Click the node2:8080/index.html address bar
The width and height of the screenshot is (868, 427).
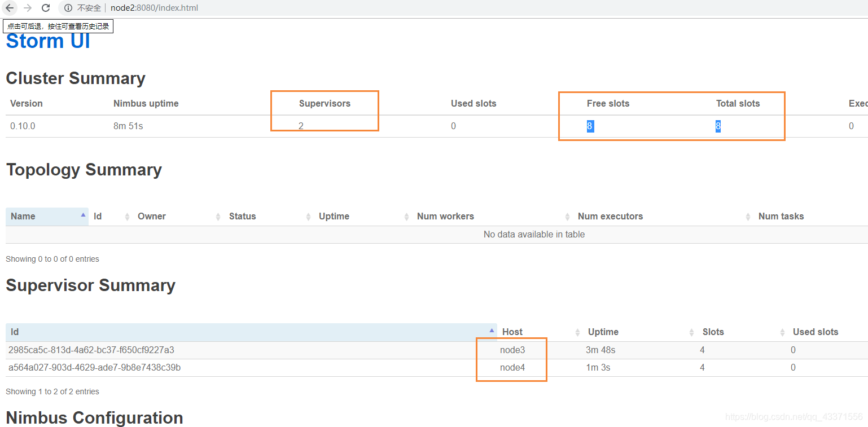pos(154,8)
